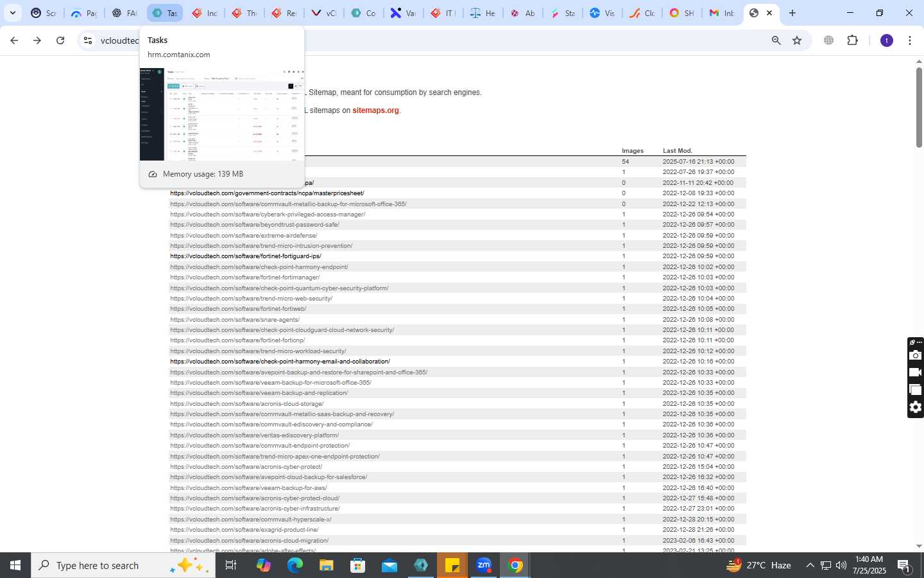This screenshot has height=578, width=924.
Task: Open the acronis-cyber-protect-cloud link
Action: pyautogui.click(x=255, y=498)
